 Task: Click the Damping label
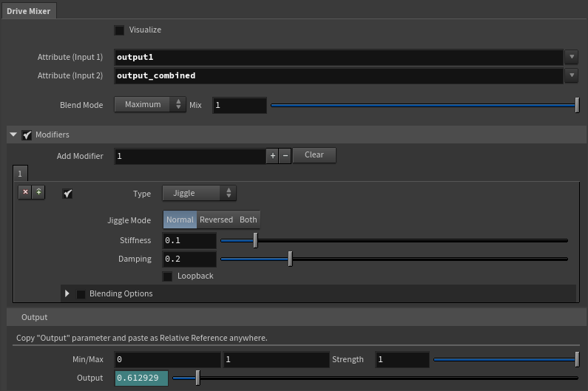(135, 259)
